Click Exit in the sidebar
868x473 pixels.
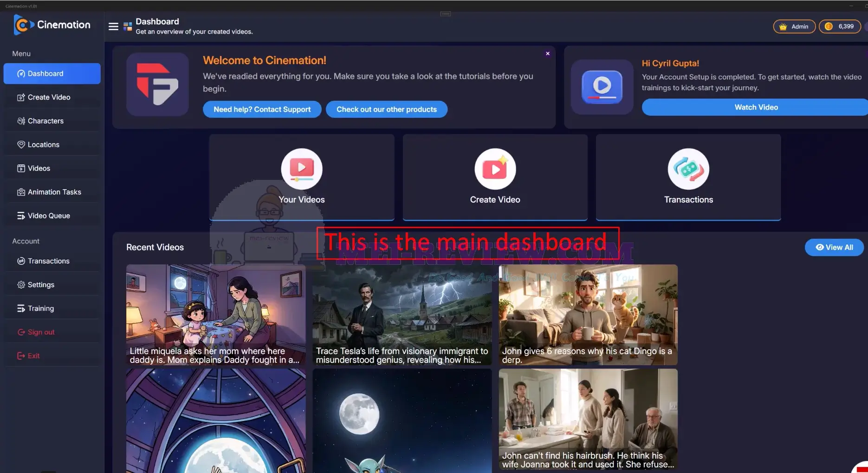52,356
